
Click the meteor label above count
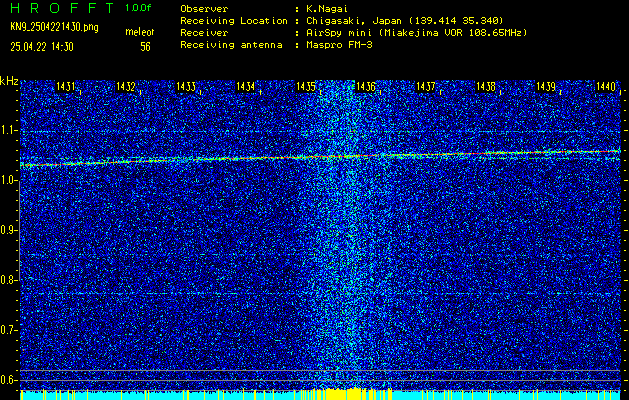[140, 32]
